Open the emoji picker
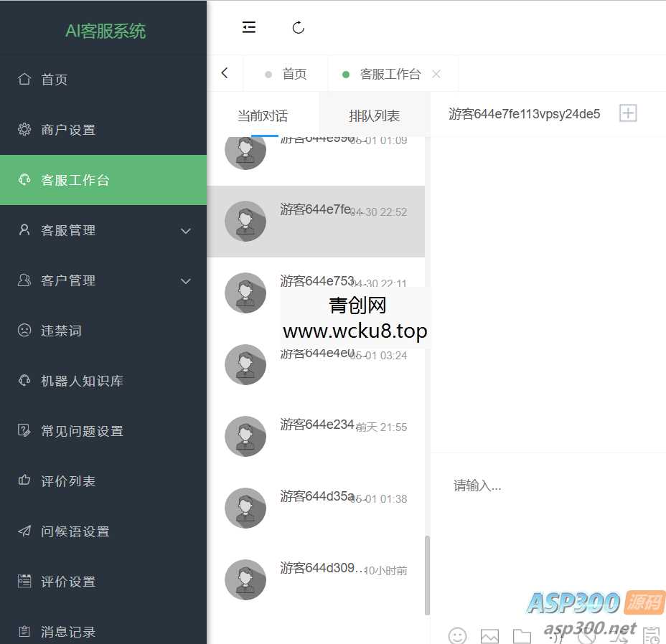The height and width of the screenshot is (644, 666). 457,635
